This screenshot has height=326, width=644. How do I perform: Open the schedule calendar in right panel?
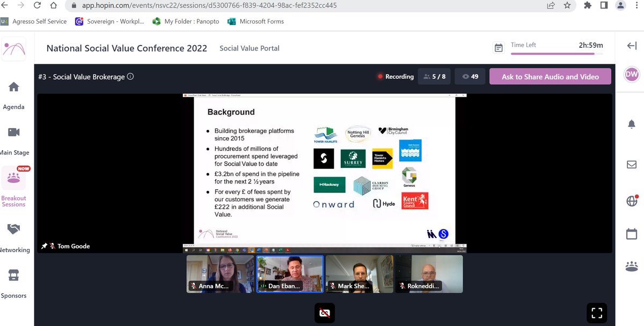click(x=632, y=234)
